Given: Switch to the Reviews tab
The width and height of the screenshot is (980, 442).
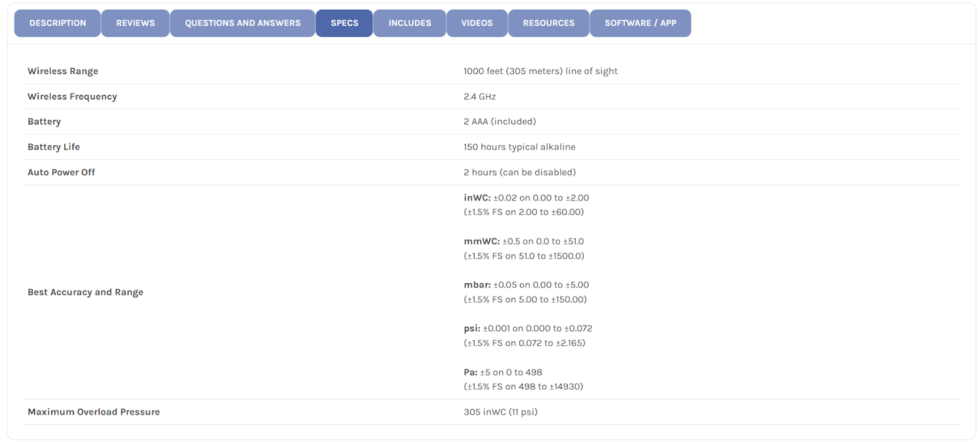Looking at the screenshot, I should 135,23.
